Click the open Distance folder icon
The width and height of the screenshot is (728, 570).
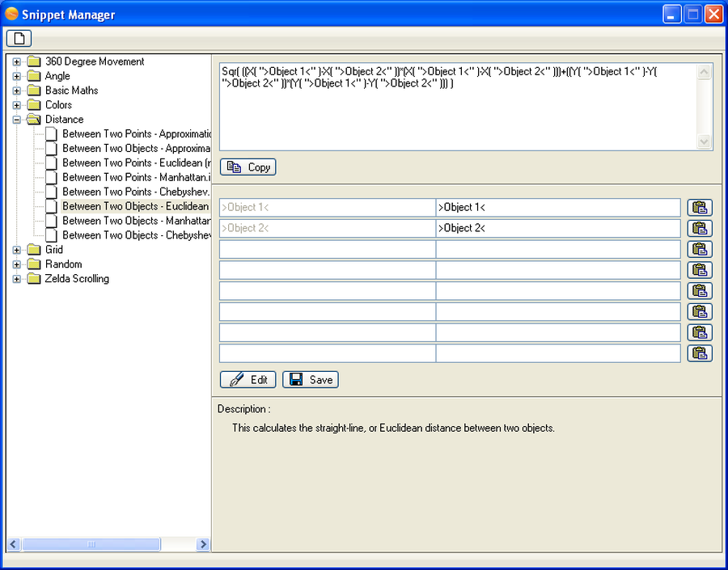34,120
